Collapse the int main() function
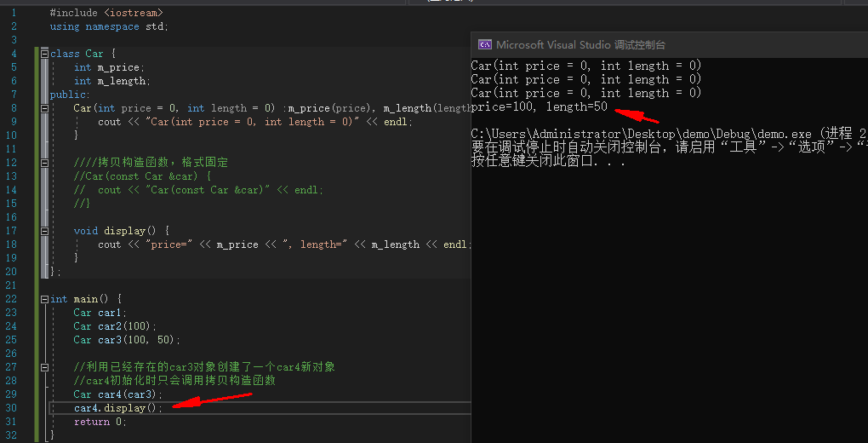The width and height of the screenshot is (868, 443). click(x=44, y=299)
